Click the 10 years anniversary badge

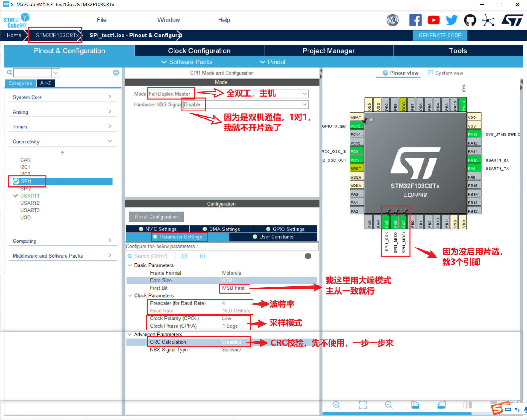[x=393, y=20]
